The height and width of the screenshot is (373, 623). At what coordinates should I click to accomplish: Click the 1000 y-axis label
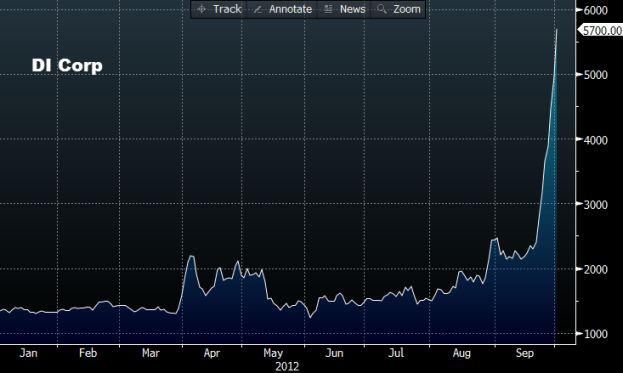tap(596, 334)
